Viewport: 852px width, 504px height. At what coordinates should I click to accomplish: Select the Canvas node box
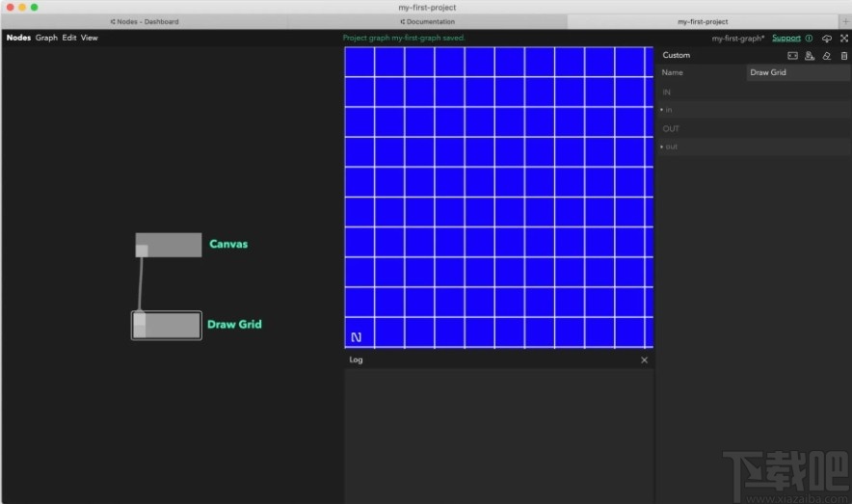click(169, 245)
